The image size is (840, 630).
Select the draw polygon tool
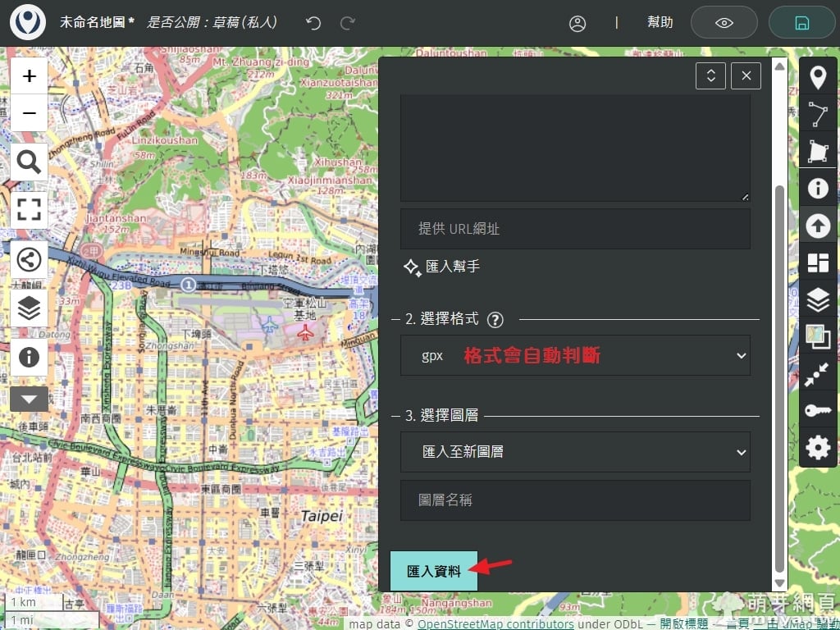[817, 152]
